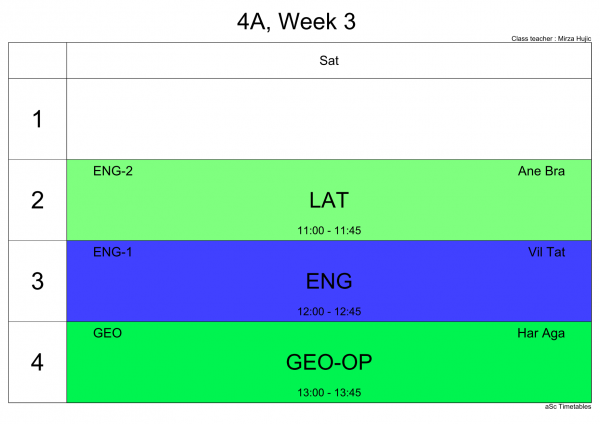Viewport: 600px width, 424px height.
Task: Click the aSc Timetables footer text
Action: (x=568, y=406)
